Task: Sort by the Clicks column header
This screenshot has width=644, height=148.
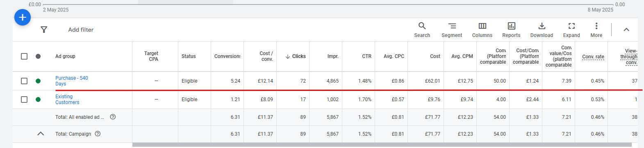Action: 296,56
